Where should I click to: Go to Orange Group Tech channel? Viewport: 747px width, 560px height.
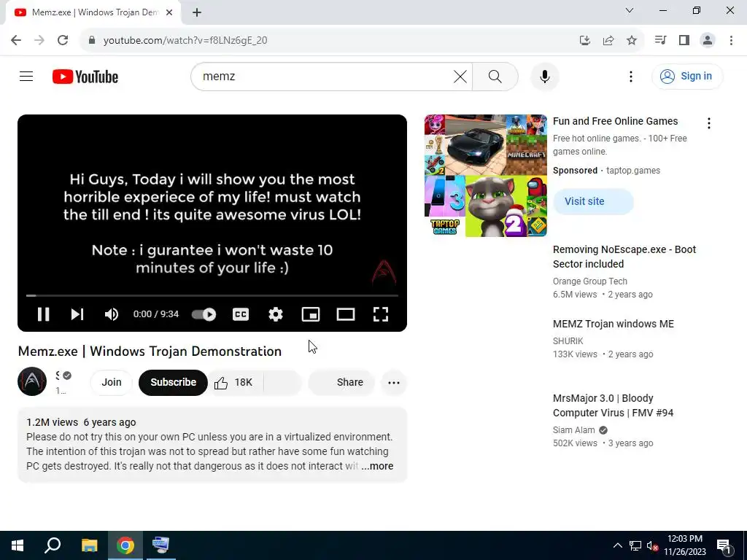589,281
